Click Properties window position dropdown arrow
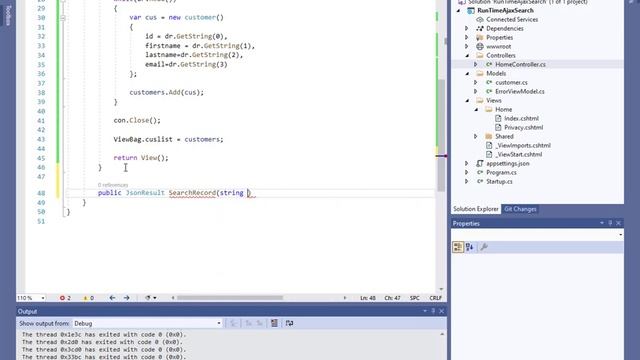 pos(602,223)
